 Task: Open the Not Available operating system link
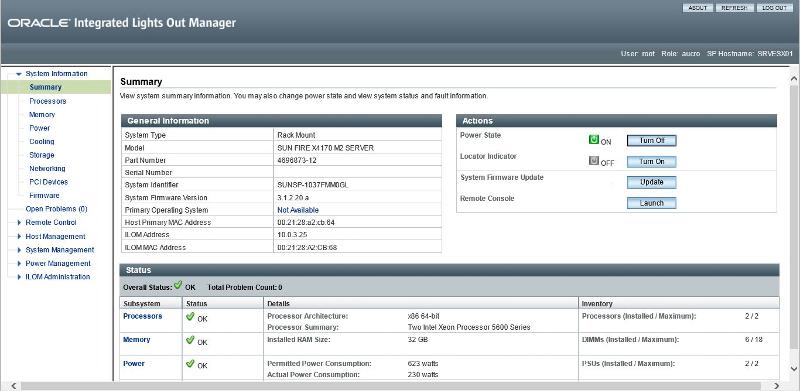pyautogui.click(x=298, y=210)
